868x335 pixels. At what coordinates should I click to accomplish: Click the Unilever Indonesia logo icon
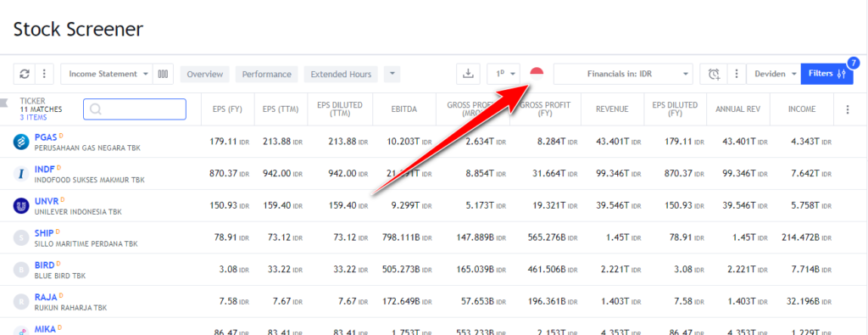[x=21, y=206]
